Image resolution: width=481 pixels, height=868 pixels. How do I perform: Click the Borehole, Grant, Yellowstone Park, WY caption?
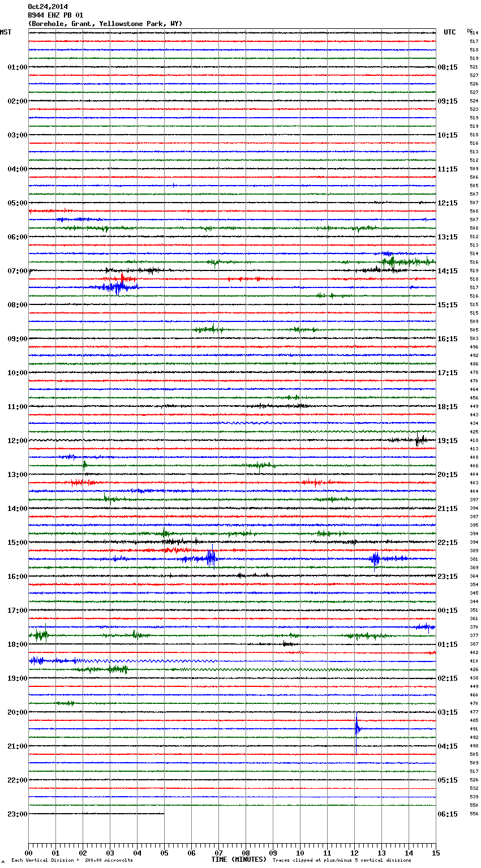tap(105, 24)
